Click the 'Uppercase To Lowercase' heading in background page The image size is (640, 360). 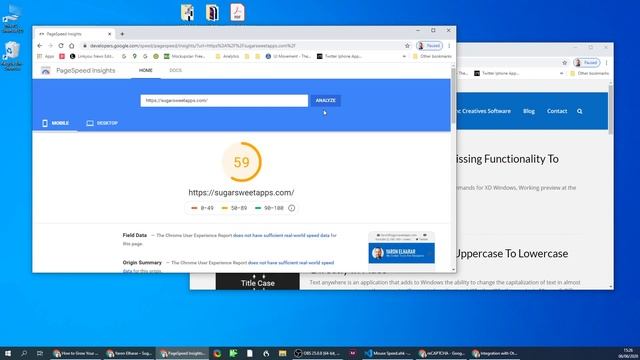511,253
